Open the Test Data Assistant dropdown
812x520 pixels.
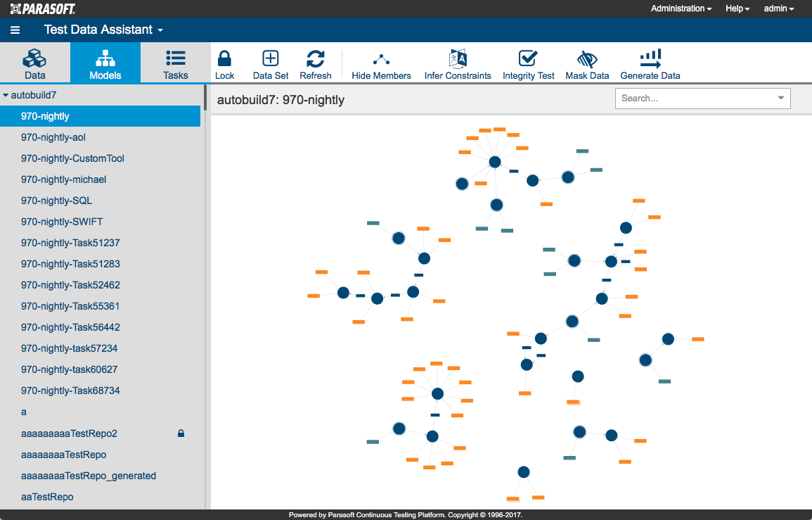(x=103, y=30)
